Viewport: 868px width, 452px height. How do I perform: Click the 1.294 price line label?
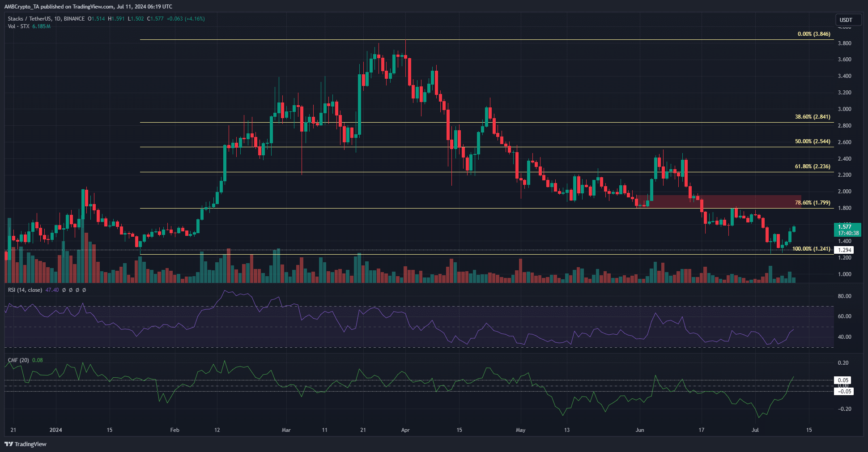tap(845, 250)
